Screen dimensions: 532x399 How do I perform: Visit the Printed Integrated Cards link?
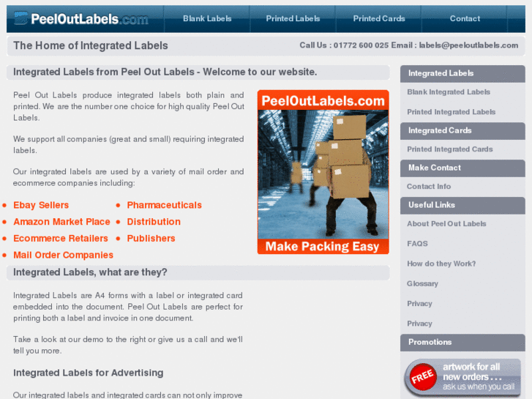pyautogui.click(x=449, y=149)
